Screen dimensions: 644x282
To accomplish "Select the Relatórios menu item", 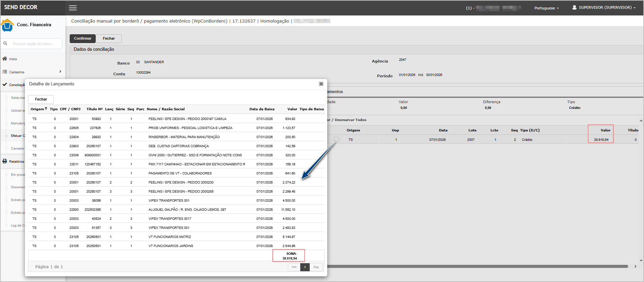I will coord(16,162).
